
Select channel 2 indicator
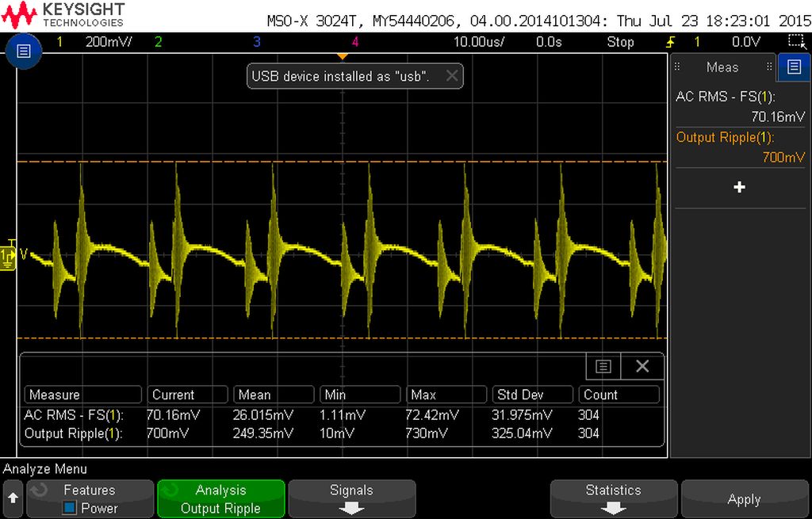tap(158, 42)
